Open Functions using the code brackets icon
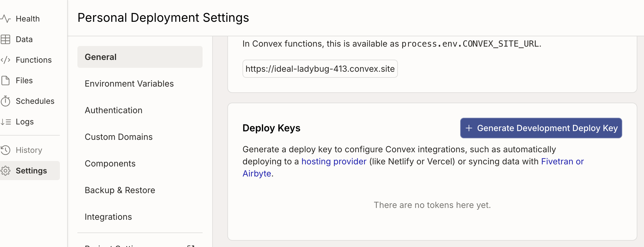Screen dimensions: 644x247 [x=6, y=60]
